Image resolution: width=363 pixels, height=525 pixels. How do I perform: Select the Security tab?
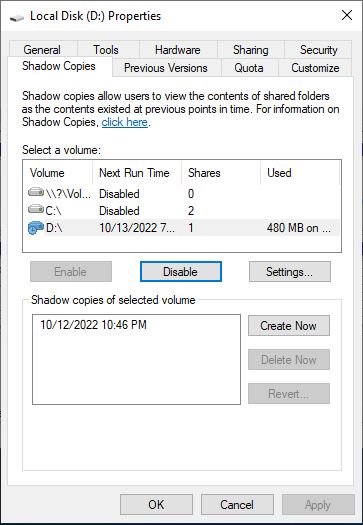tap(318, 50)
